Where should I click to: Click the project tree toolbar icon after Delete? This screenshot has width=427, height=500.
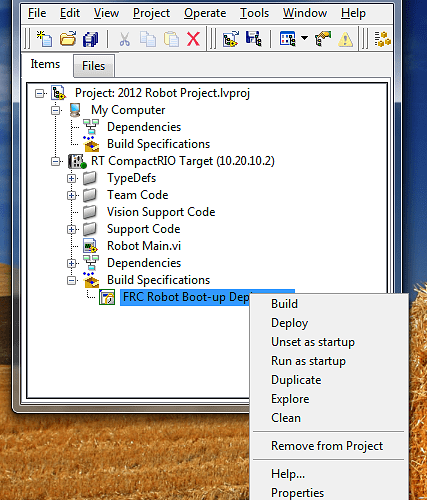coord(231,39)
